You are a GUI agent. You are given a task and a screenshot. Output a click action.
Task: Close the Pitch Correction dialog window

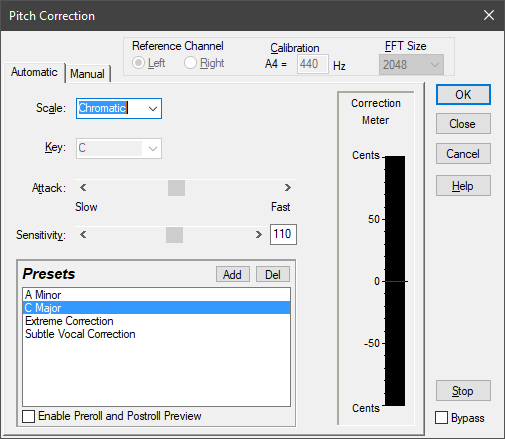[489, 15]
